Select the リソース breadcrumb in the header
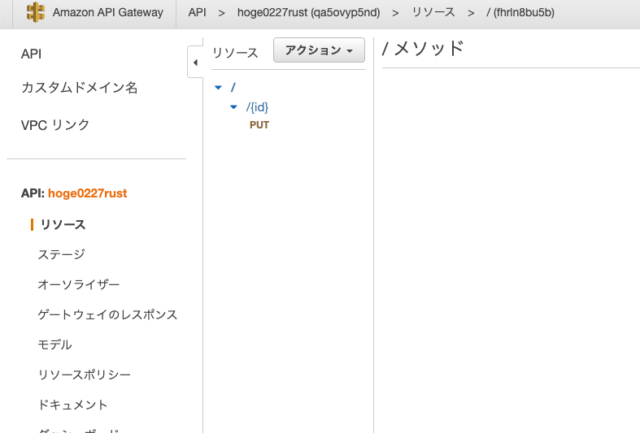The image size is (640, 433). (x=433, y=13)
